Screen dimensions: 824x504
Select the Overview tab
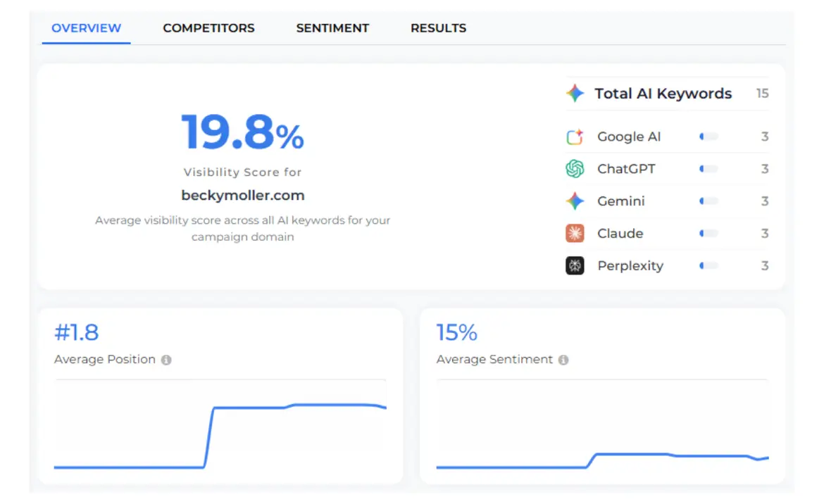86,28
